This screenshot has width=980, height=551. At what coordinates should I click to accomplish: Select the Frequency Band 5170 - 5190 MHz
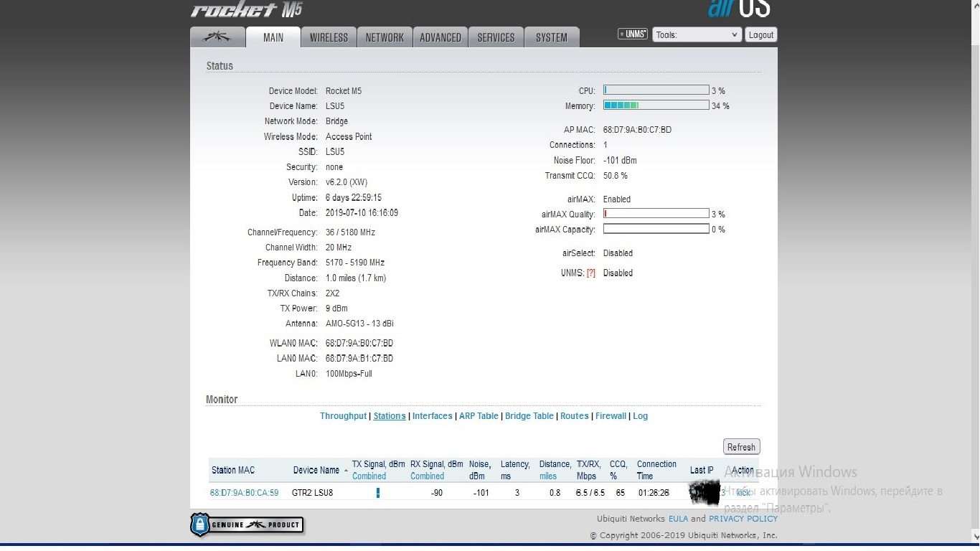(x=355, y=263)
